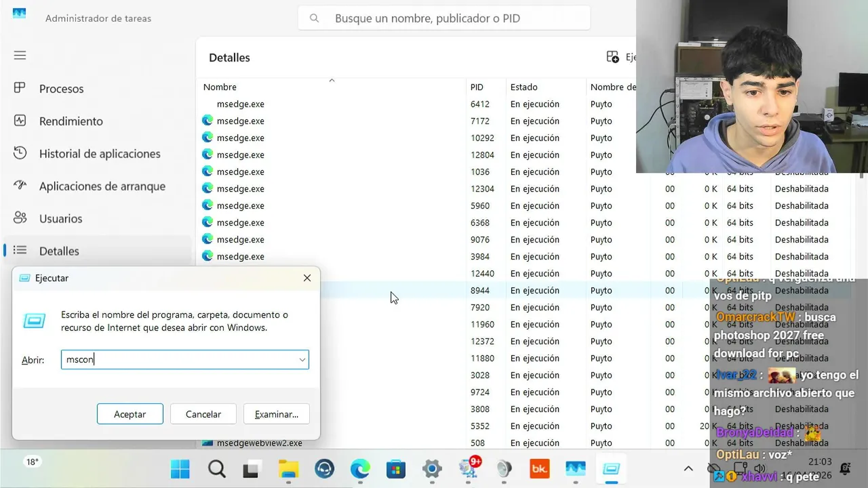This screenshot has width=868, height=488.
Task: Toggle sort arrow above the Nombre column
Action: 332,80
